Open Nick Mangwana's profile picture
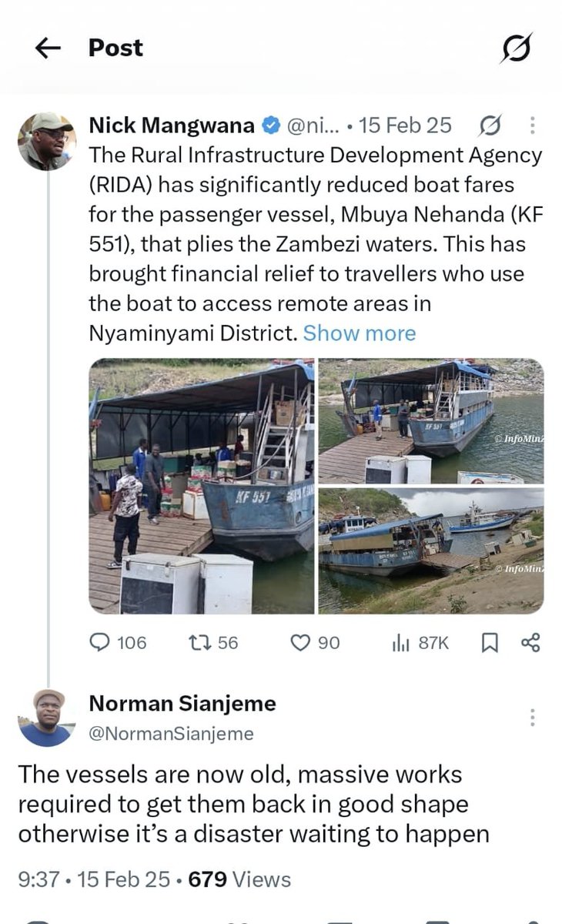Image resolution: width=562 pixels, height=924 pixels. point(47,141)
